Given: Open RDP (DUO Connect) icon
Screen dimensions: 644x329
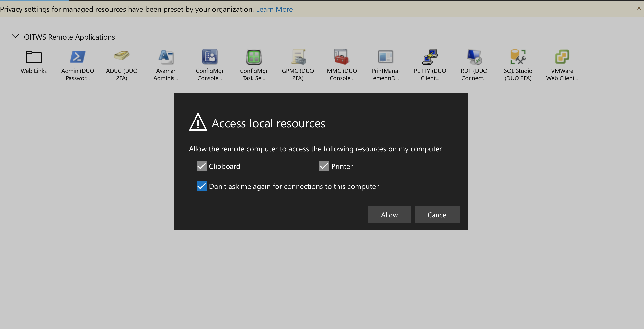Looking at the screenshot, I should point(474,57).
